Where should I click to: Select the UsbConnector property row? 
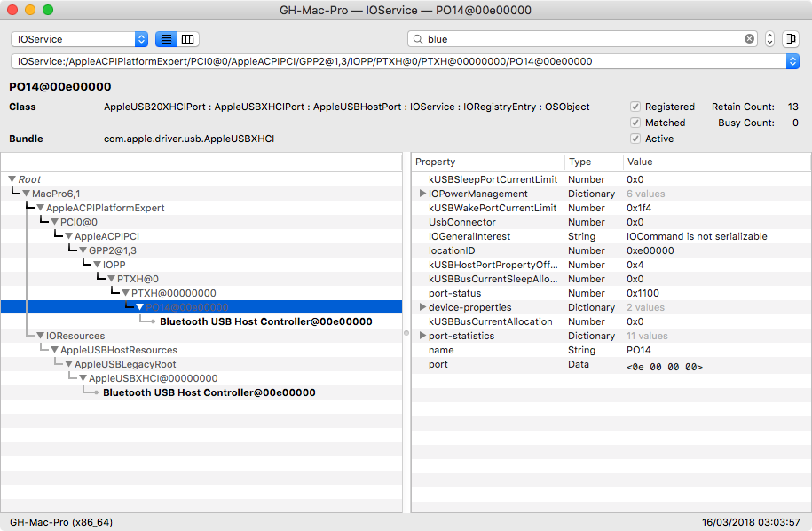611,222
